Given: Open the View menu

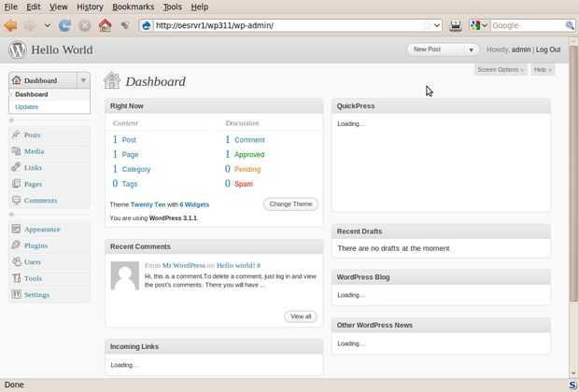Looking at the screenshot, I should click(x=58, y=7).
